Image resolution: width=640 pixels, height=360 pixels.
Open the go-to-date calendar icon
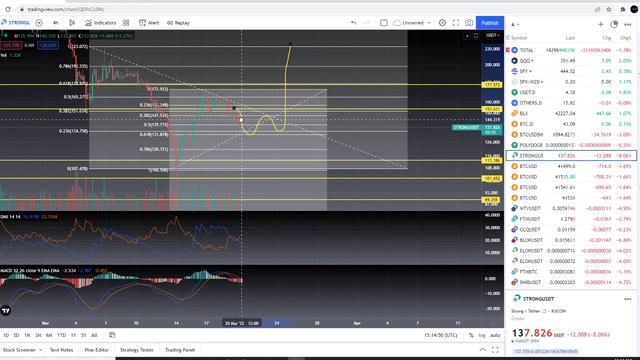pyautogui.click(x=112, y=335)
